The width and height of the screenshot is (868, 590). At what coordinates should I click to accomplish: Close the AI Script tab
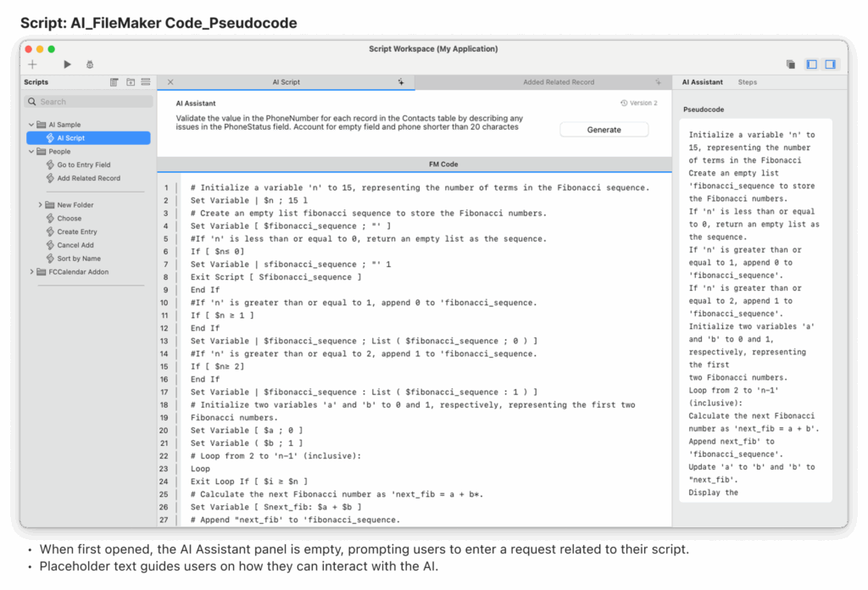(x=170, y=82)
